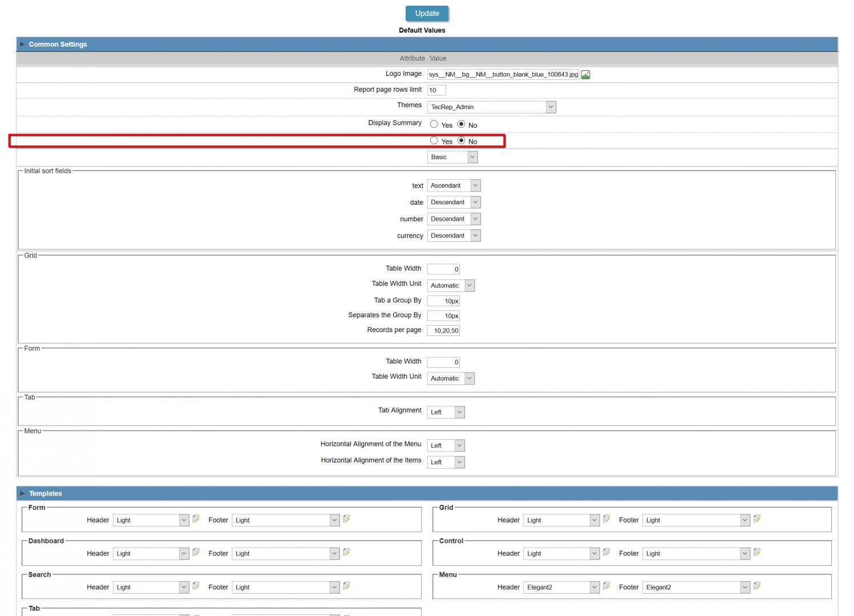Open Form Header template dropdown
The height and width of the screenshot is (616, 854).
(x=151, y=520)
